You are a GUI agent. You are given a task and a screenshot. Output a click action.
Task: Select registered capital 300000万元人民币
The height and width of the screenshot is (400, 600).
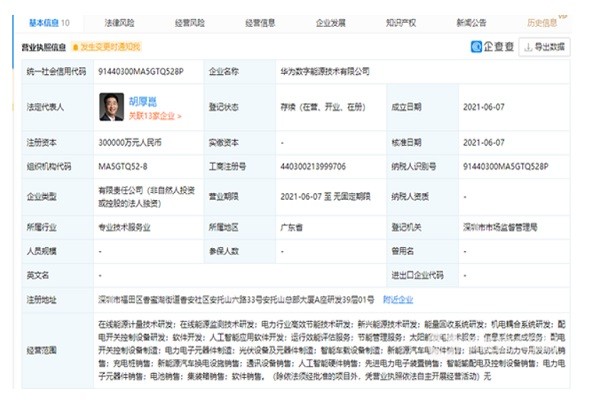(130, 142)
